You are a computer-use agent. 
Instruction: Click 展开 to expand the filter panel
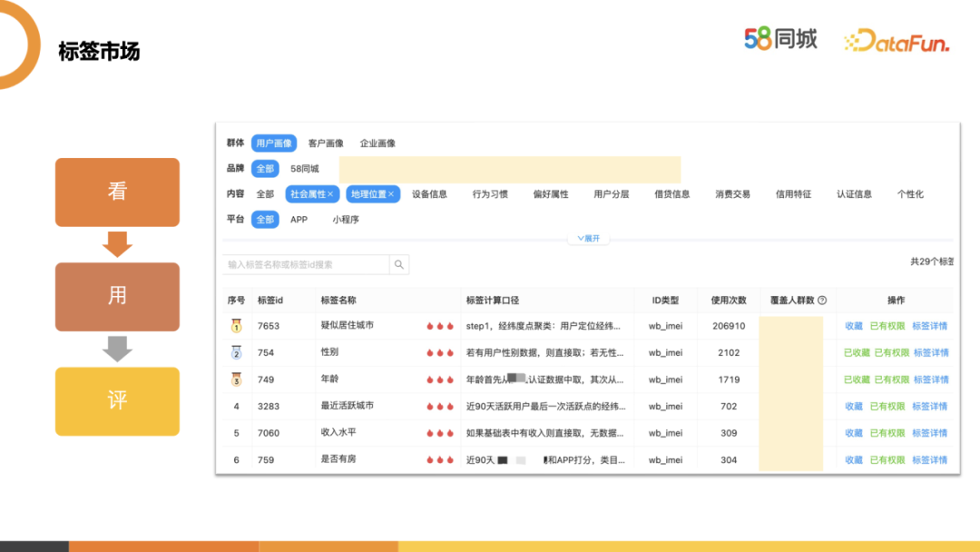click(x=589, y=237)
